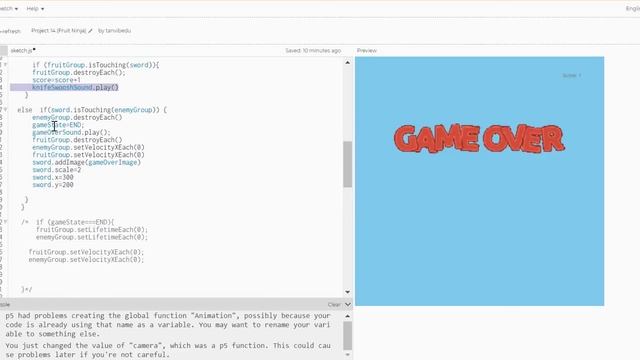
Task: Clear the console output
Action: coord(333,304)
